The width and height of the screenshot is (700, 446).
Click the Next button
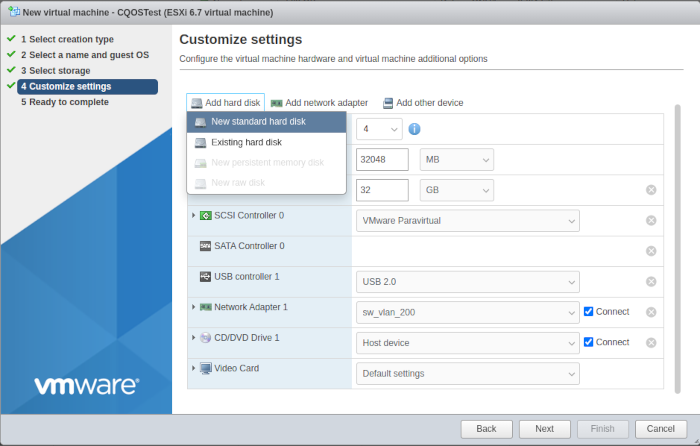tap(545, 429)
